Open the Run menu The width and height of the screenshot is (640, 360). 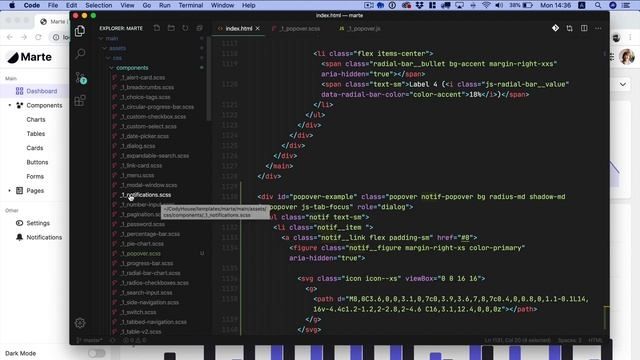coord(164,5)
